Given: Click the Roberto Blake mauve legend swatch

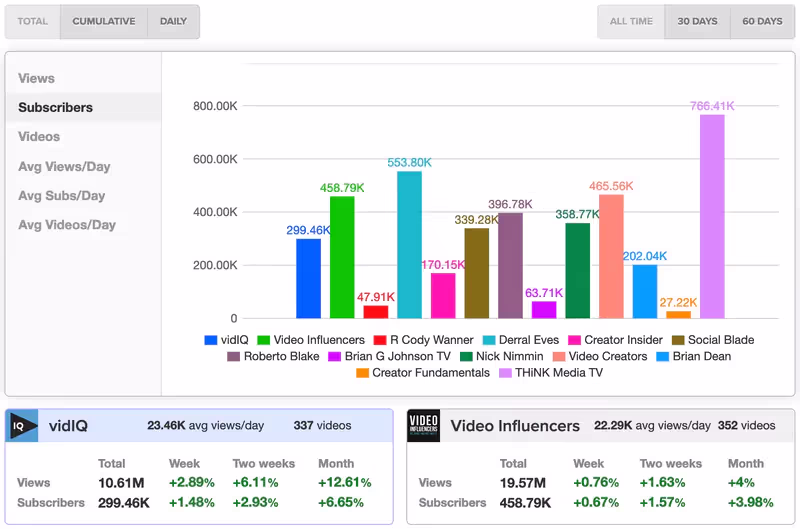Looking at the screenshot, I should (233, 357).
